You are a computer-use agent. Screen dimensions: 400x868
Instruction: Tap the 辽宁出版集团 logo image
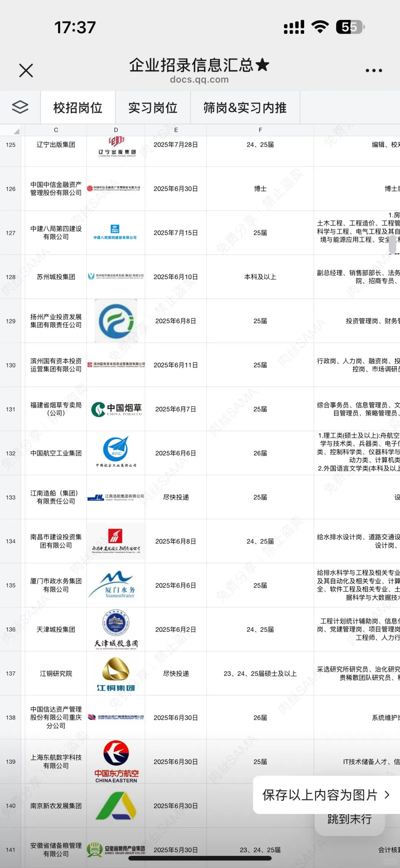point(117,147)
